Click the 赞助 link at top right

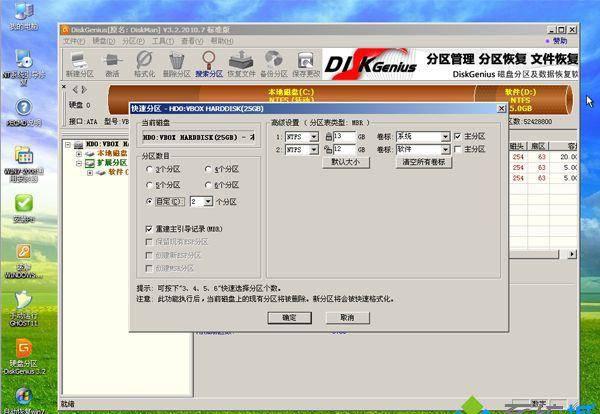click(x=559, y=41)
